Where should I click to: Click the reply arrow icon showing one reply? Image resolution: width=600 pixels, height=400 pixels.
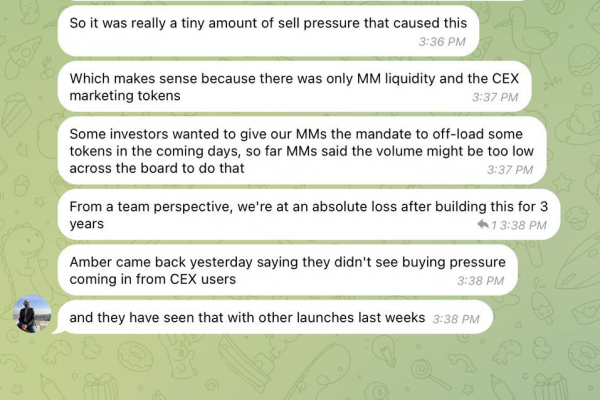coord(483,225)
